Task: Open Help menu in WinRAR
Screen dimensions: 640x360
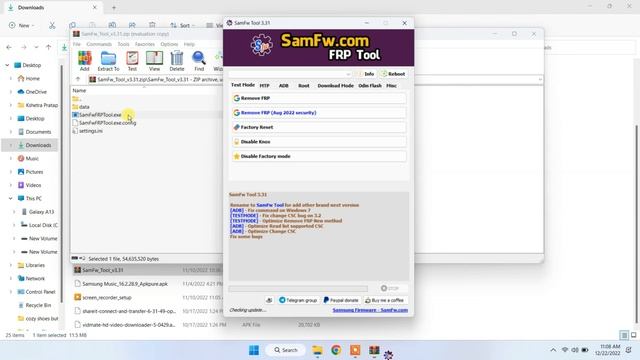Action: [189, 44]
